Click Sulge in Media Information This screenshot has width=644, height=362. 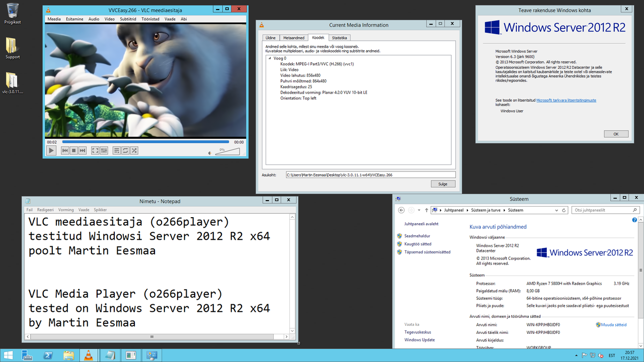443,184
